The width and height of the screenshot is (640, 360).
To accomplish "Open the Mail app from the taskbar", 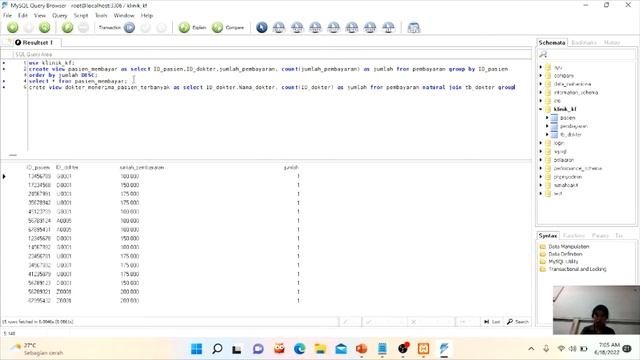I will click(341, 349).
